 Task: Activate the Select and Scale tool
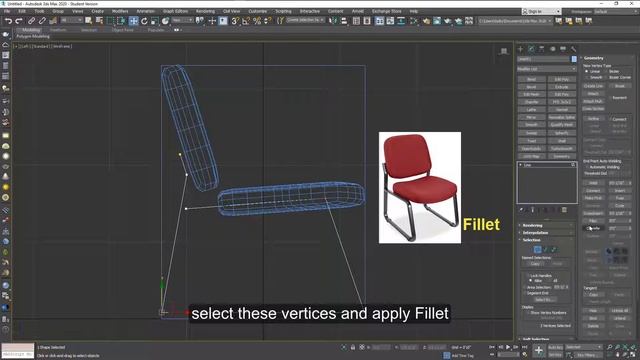tap(155, 21)
